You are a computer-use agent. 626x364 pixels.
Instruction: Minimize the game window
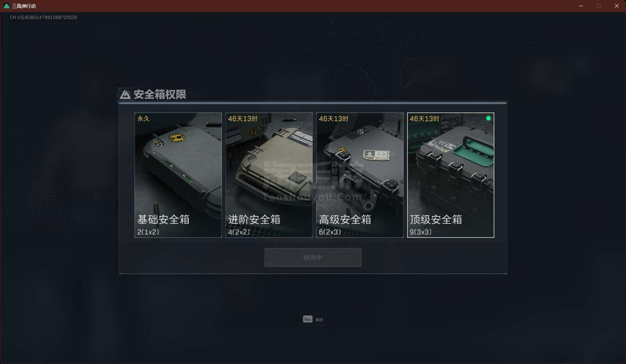(x=581, y=6)
